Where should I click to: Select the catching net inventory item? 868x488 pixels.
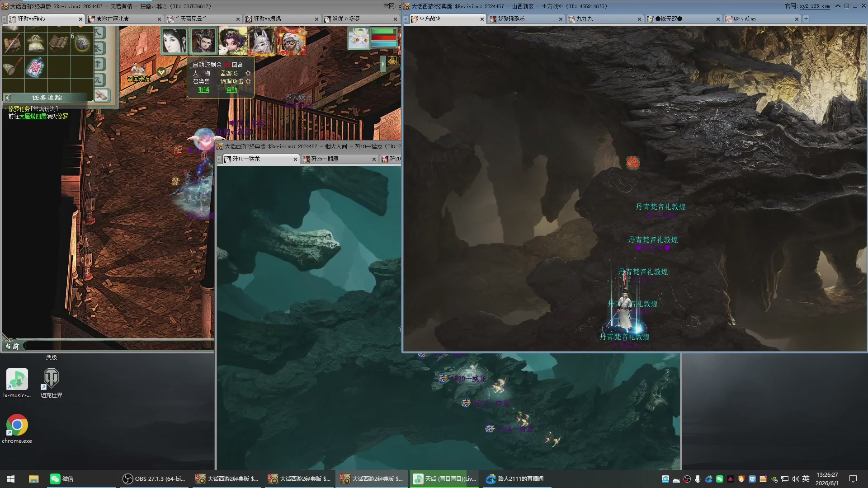pos(13,67)
